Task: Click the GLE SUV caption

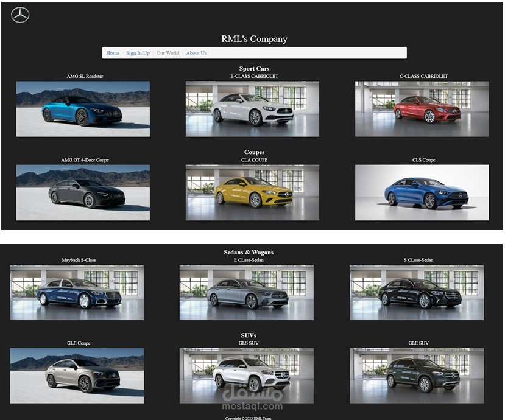Action: tap(418, 343)
